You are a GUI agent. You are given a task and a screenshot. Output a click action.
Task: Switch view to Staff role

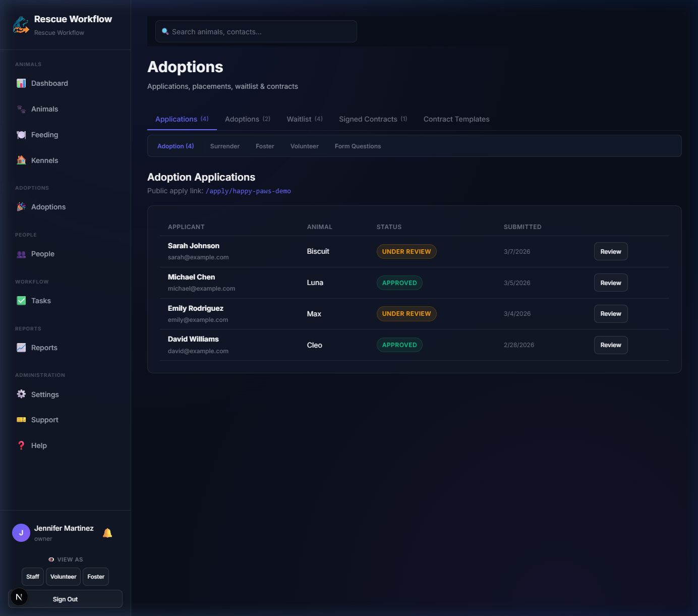33,577
